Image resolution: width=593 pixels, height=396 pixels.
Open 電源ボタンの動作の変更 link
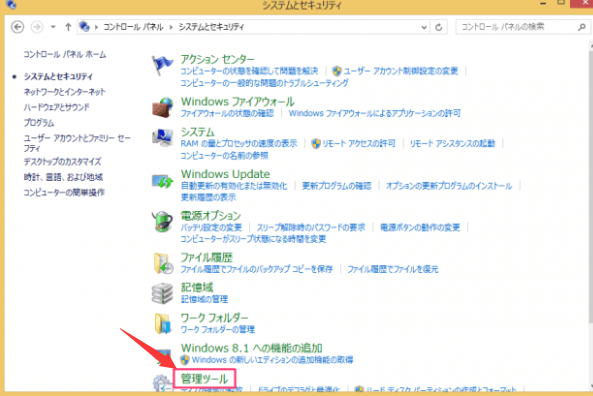pyautogui.click(x=420, y=227)
